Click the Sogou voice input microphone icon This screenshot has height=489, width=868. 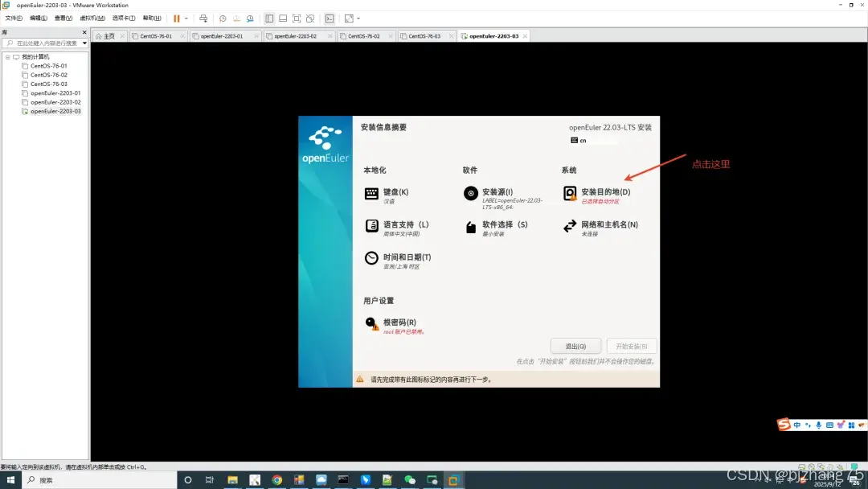tap(818, 425)
